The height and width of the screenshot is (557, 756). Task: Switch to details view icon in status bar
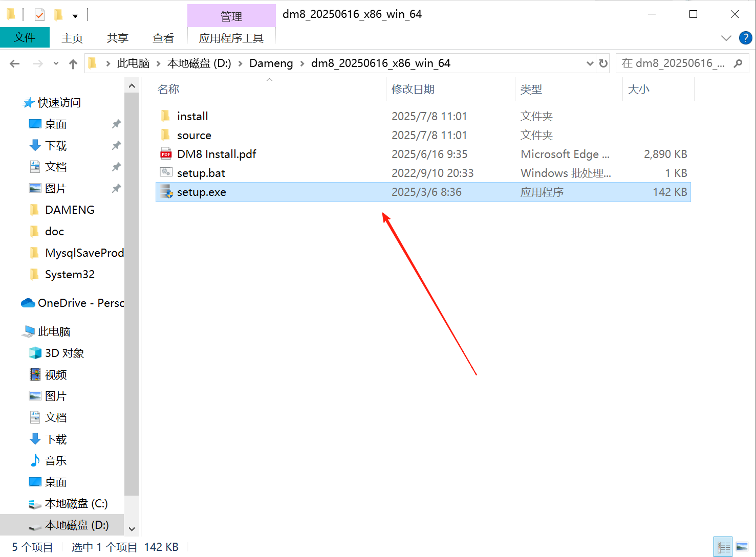click(x=724, y=547)
